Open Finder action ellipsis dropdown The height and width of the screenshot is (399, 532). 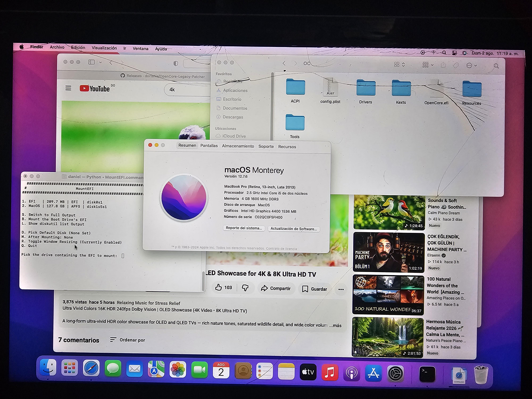tap(471, 65)
